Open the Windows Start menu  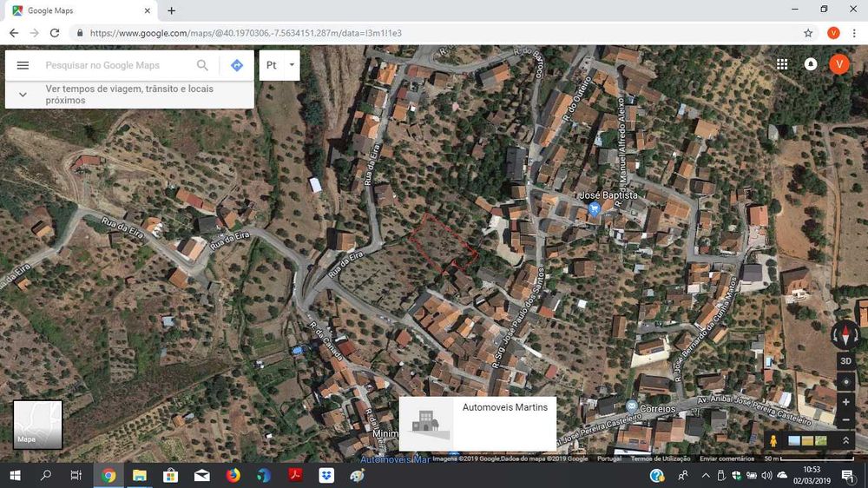[x=15, y=475]
